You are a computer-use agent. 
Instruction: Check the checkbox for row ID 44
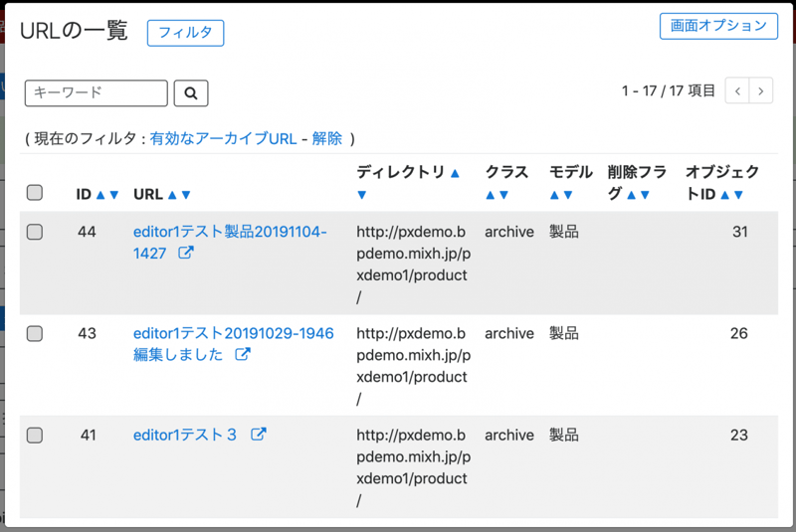(35, 232)
